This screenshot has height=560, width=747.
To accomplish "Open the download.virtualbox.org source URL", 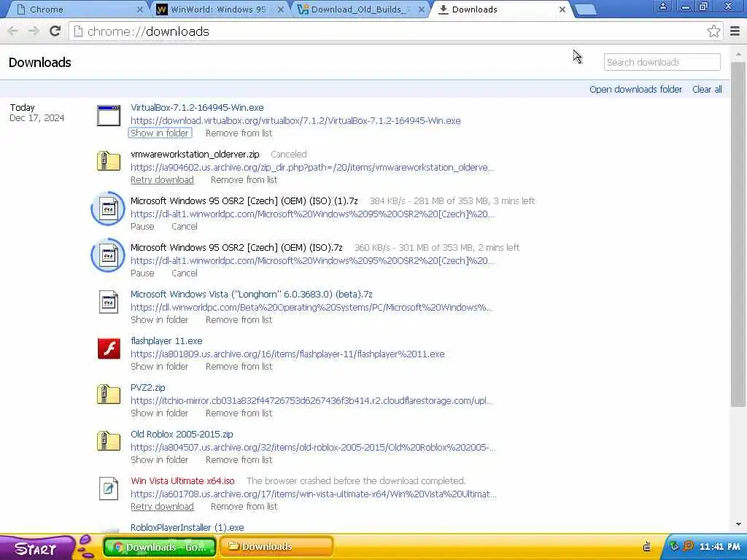I will (x=295, y=121).
